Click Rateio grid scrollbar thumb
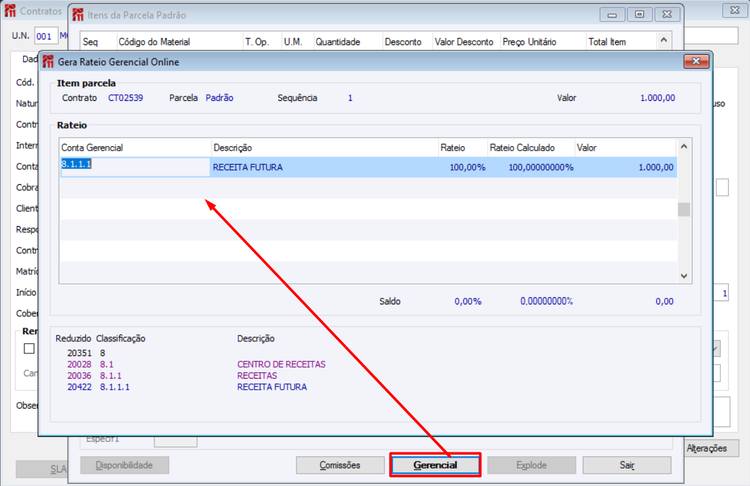Viewport: 750px width, 486px height. (684, 210)
